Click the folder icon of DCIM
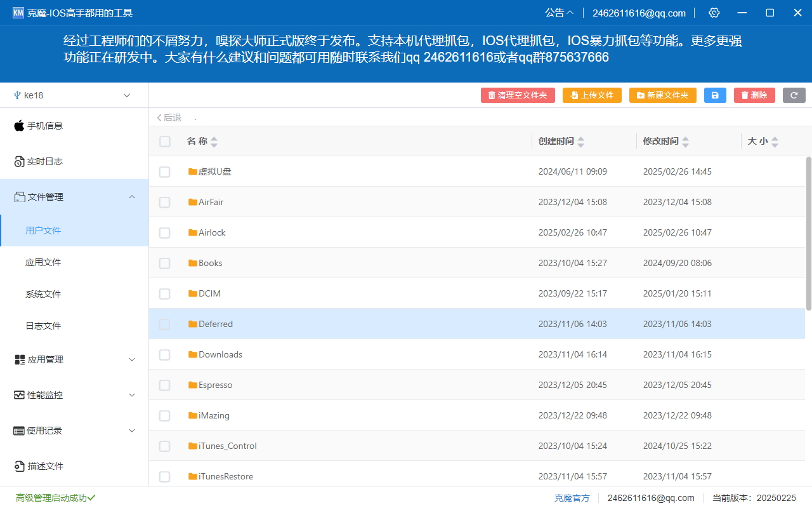The height and width of the screenshot is (508, 812). click(193, 293)
